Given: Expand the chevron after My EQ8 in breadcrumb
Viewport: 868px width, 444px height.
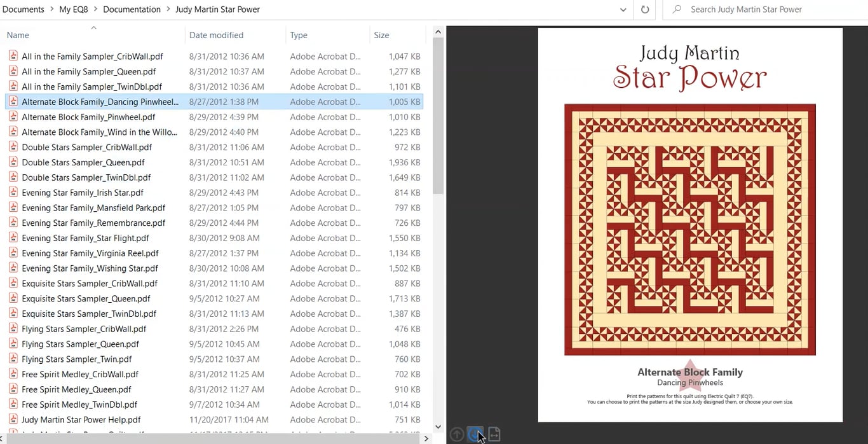Looking at the screenshot, I should 95,10.
